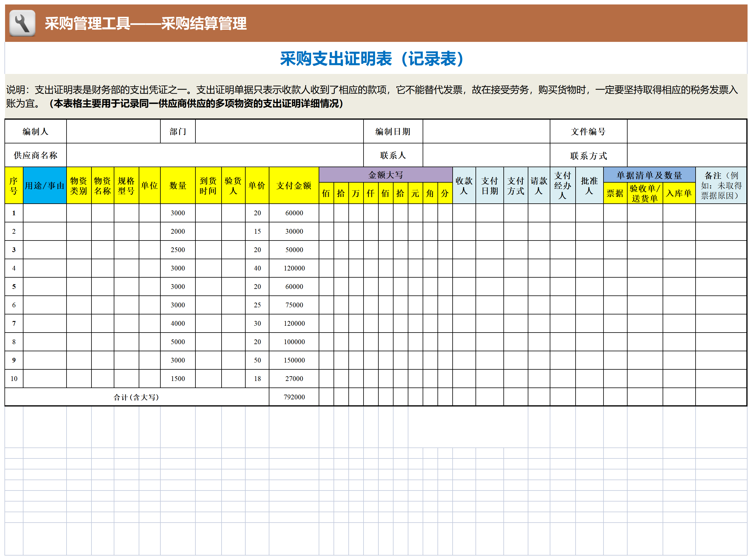Select the 支付方式 column header
Viewport: 752px width, 560px height.
pos(516,185)
